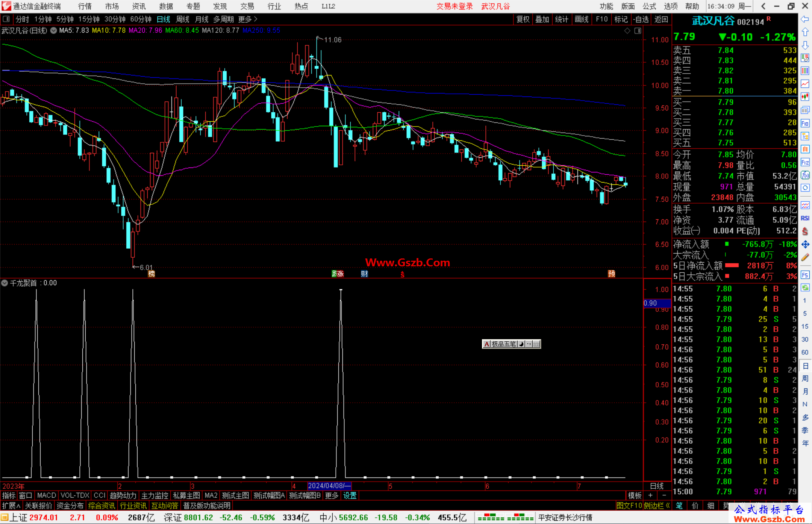Expand the 扩展 panel at the bottom left
Viewport: 812px width, 524px height.
tap(11, 506)
